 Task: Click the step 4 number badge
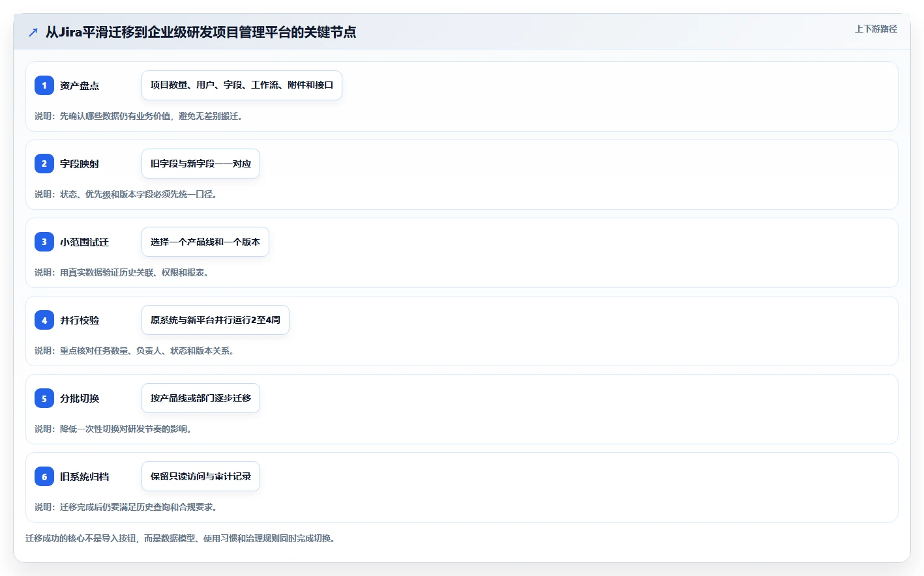point(44,320)
